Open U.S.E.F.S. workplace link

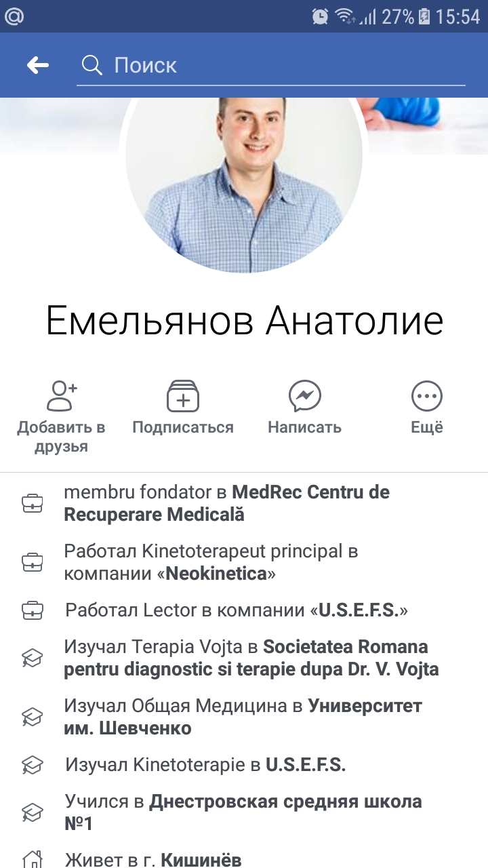click(x=358, y=610)
